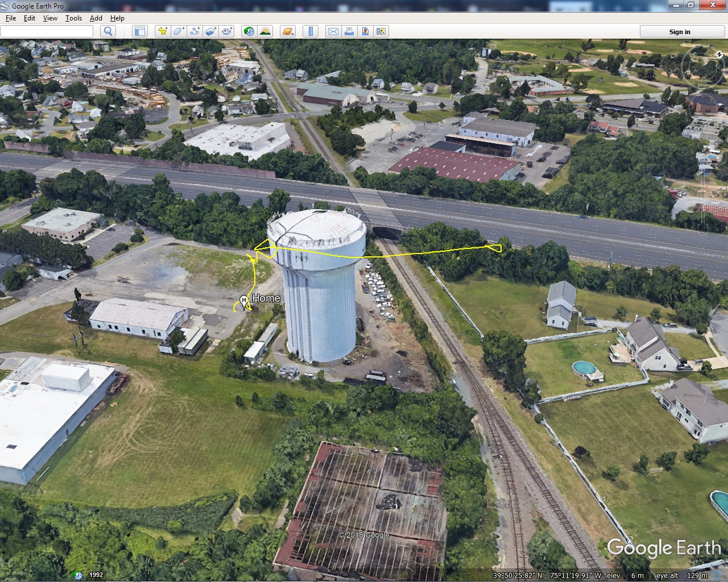Open the Tools menu
The width and height of the screenshot is (728, 582).
click(x=73, y=18)
